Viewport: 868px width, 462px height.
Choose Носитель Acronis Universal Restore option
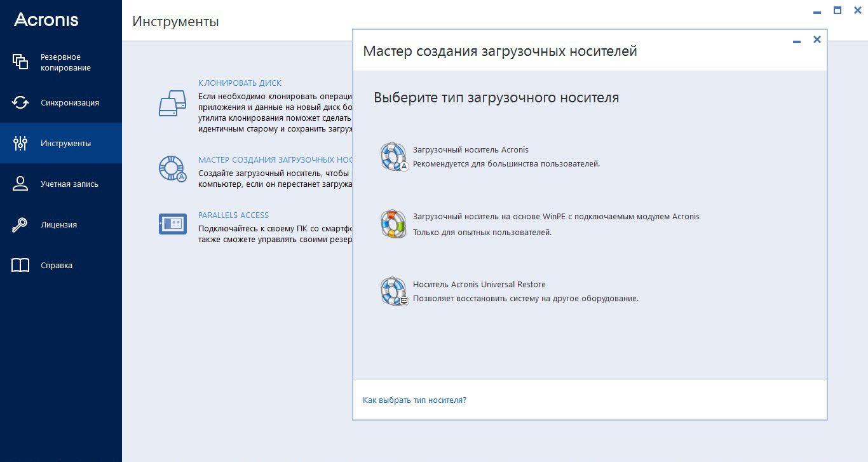[x=479, y=285]
